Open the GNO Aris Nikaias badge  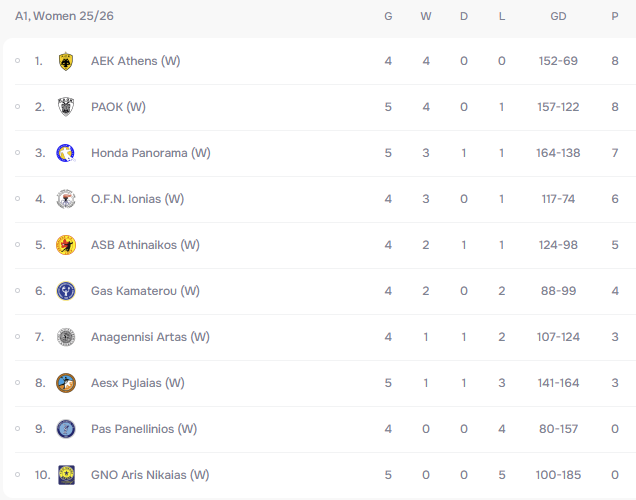point(66,475)
